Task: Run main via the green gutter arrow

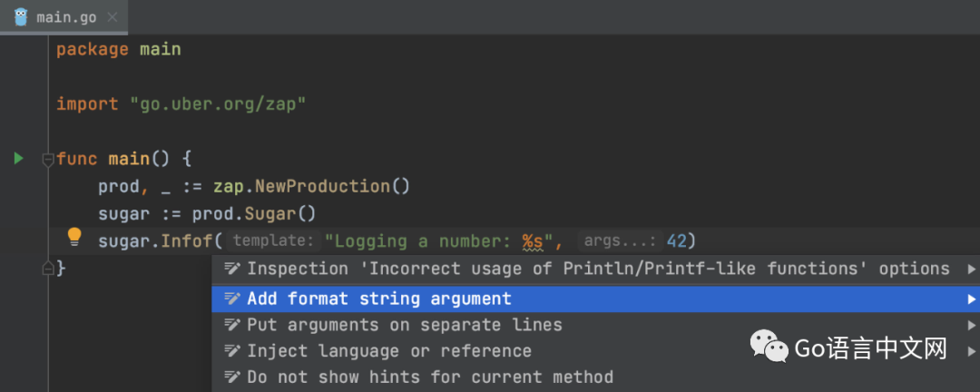Action: (19, 159)
